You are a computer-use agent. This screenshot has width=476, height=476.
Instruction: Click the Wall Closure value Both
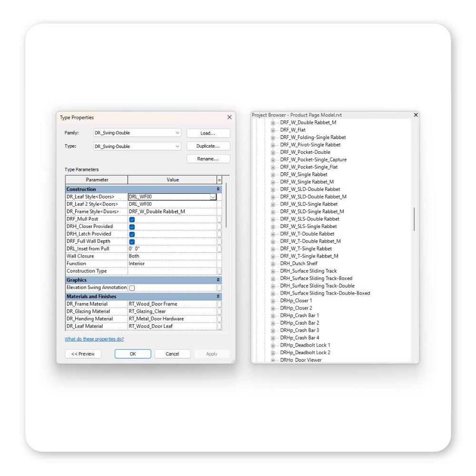[x=172, y=256]
